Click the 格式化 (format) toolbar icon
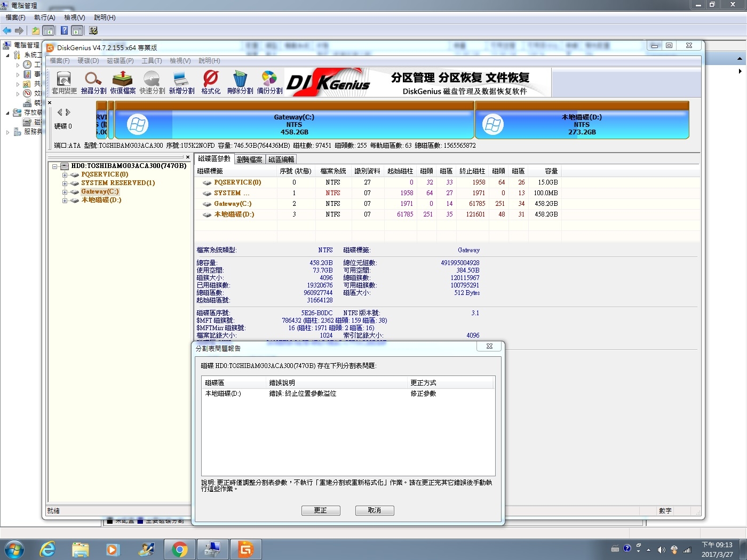This screenshot has height=560, width=747. [211, 83]
